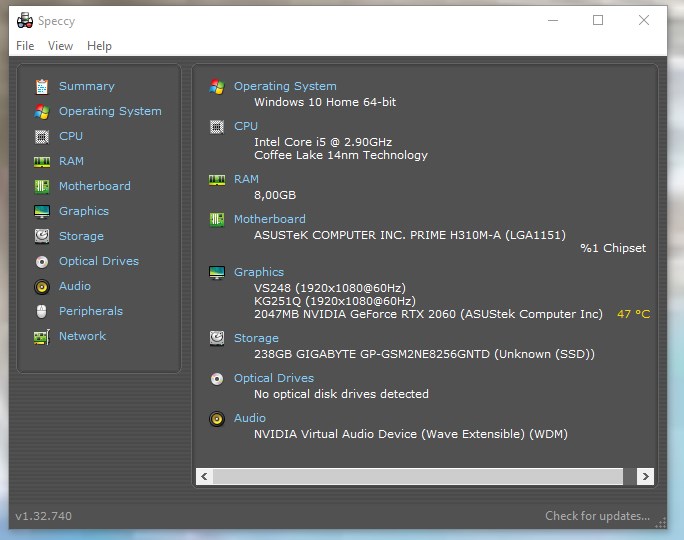Viewport: 684px width, 540px height.
Task: Click the Network card icon in sidebar
Action: coord(42,337)
